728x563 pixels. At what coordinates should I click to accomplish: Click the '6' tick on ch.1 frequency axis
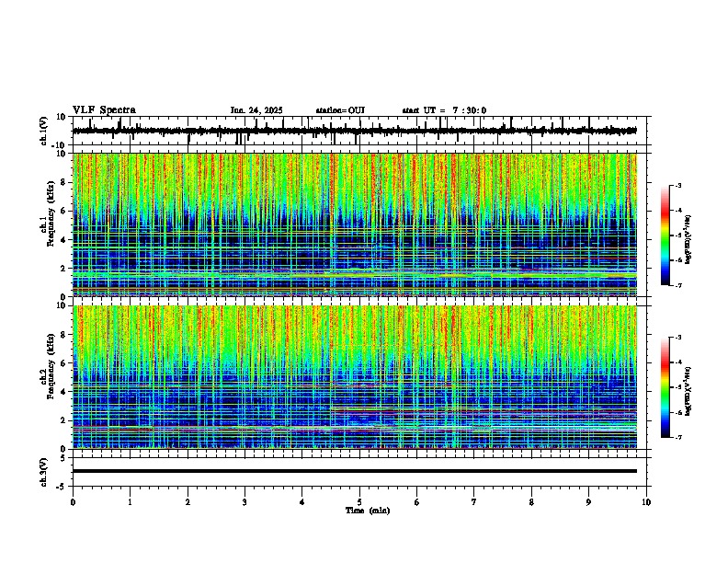pyautogui.click(x=64, y=211)
